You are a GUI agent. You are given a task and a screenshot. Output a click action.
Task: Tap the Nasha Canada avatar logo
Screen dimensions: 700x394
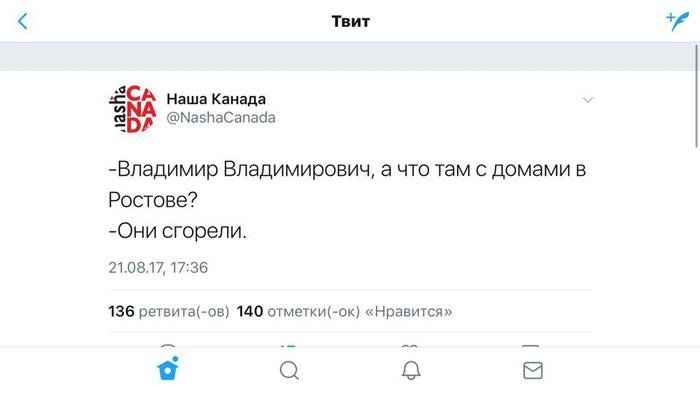(133, 108)
